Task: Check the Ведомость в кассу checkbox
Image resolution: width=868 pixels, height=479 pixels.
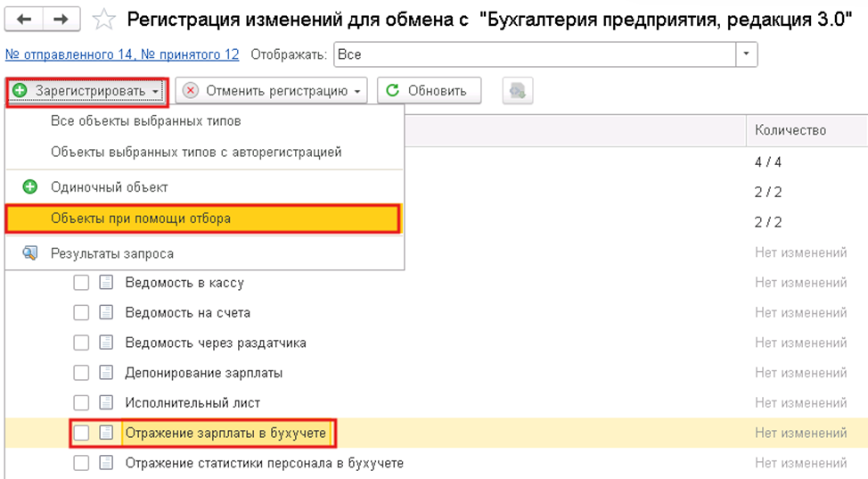Action: tap(81, 283)
